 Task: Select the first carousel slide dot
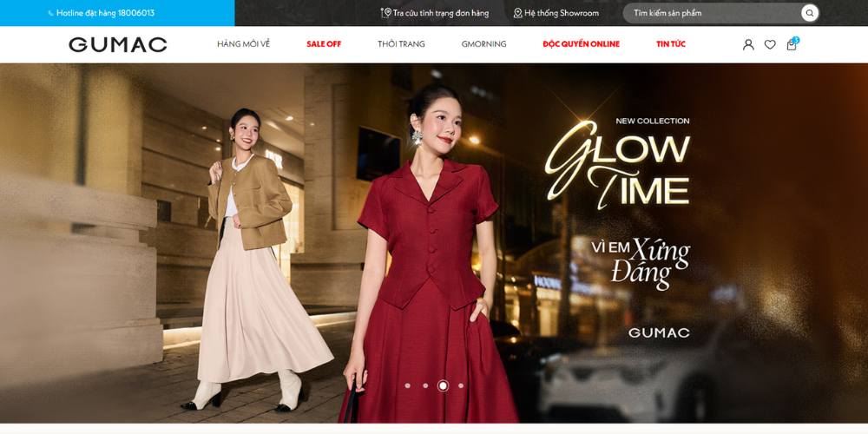pyautogui.click(x=407, y=386)
